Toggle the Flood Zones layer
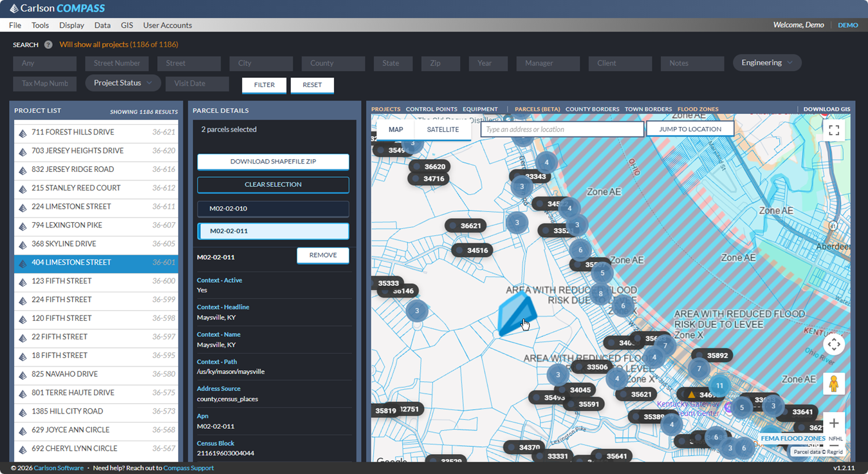The image size is (868, 474). 697,109
